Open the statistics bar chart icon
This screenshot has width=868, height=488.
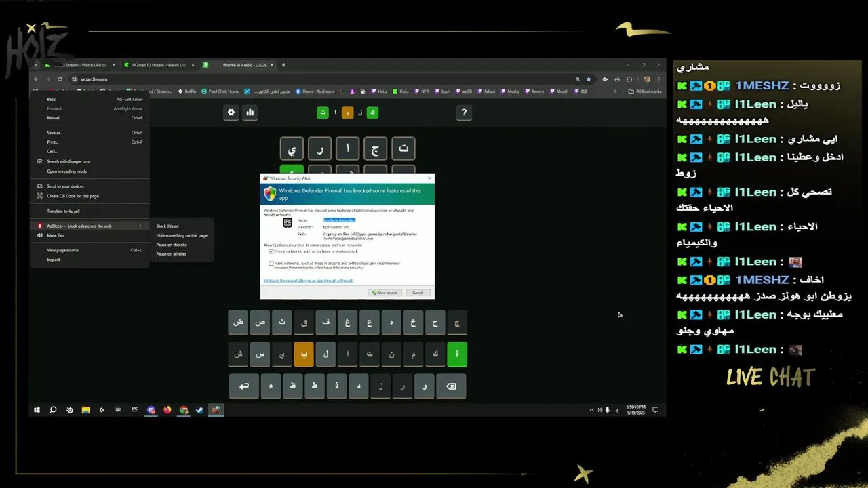[x=250, y=113]
